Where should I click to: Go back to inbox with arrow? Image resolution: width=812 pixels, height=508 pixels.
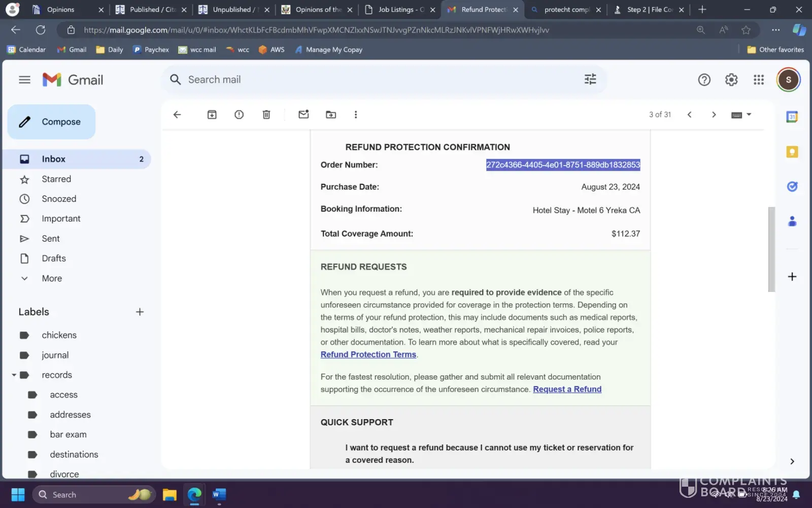(x=177, y=115)
